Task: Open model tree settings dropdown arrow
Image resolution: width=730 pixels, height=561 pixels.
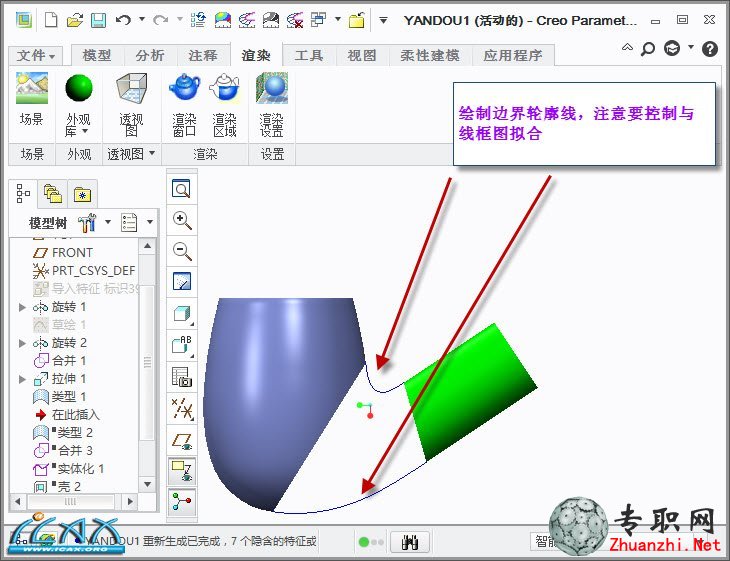Action: click(108, 222)
